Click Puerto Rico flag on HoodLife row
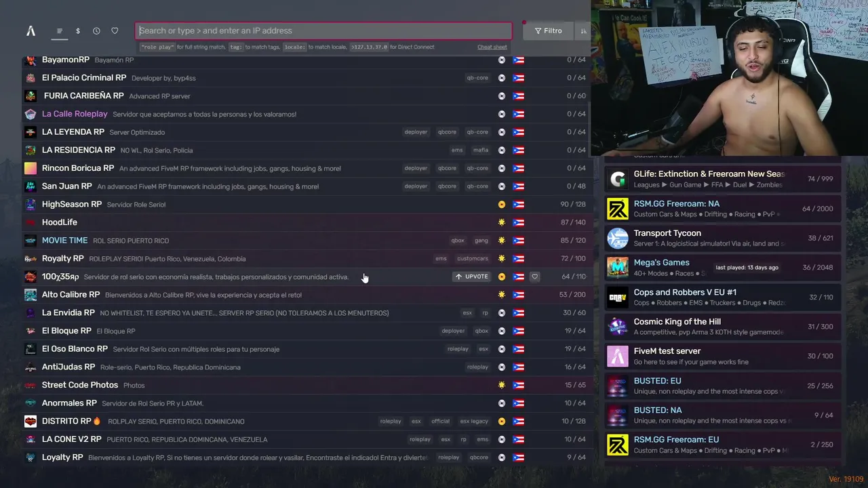868x488 pixels. pos(519,222)
